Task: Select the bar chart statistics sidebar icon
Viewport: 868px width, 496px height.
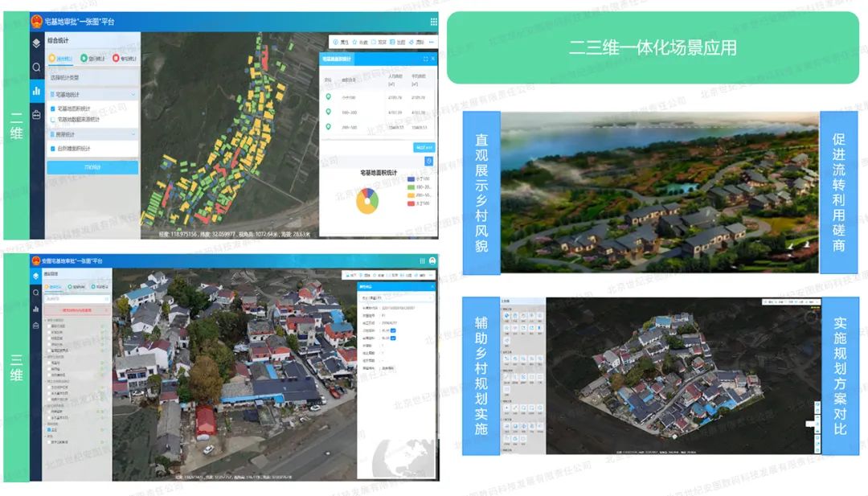Action: (36, 91)
